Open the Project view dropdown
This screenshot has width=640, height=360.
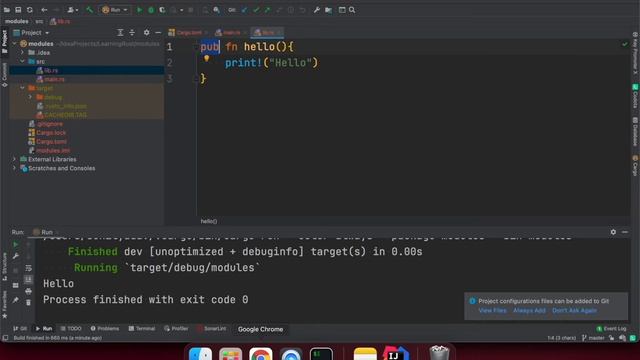(32, 33)
